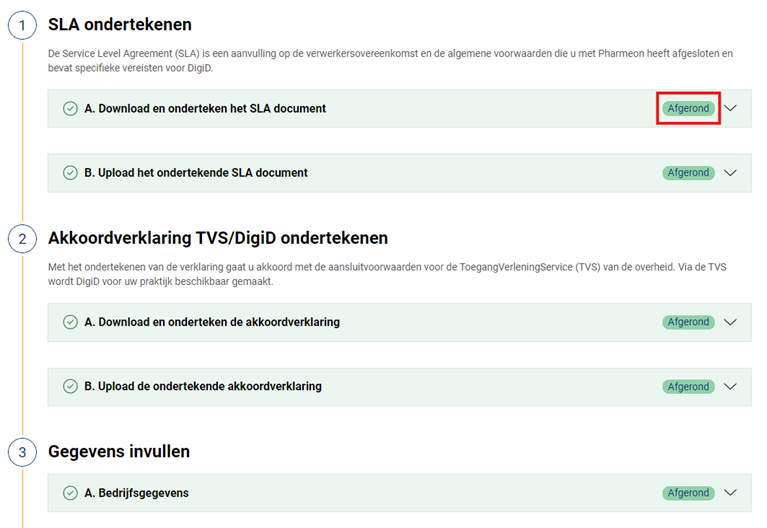Open 'A. Download en onderteken de akkoordverklaring' row

click(x=212, y=322)
